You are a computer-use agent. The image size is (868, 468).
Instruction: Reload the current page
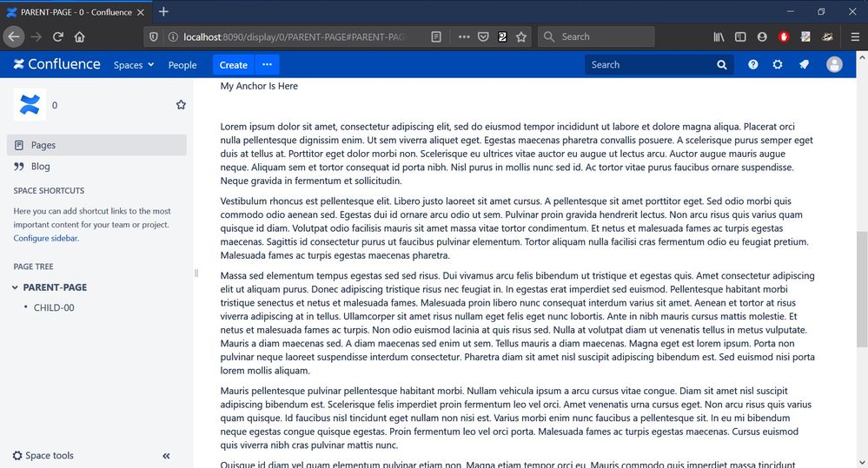click(x=57, y=36)
